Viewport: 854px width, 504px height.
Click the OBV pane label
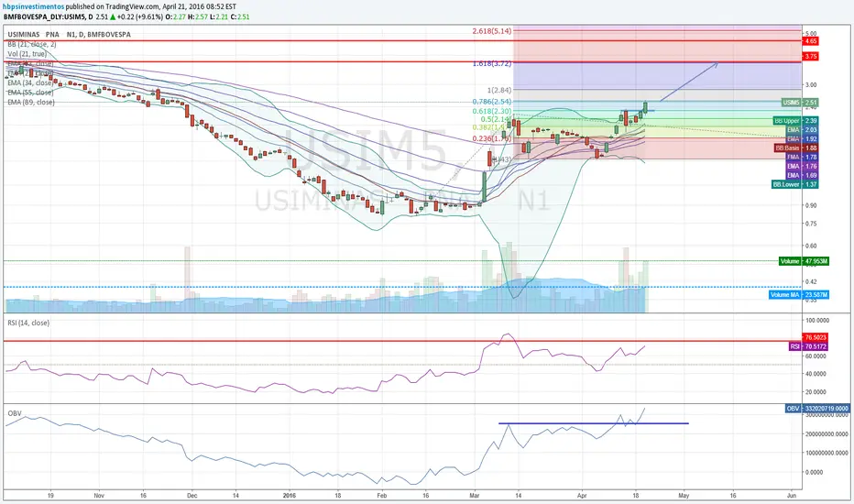[x=15, y=413]
